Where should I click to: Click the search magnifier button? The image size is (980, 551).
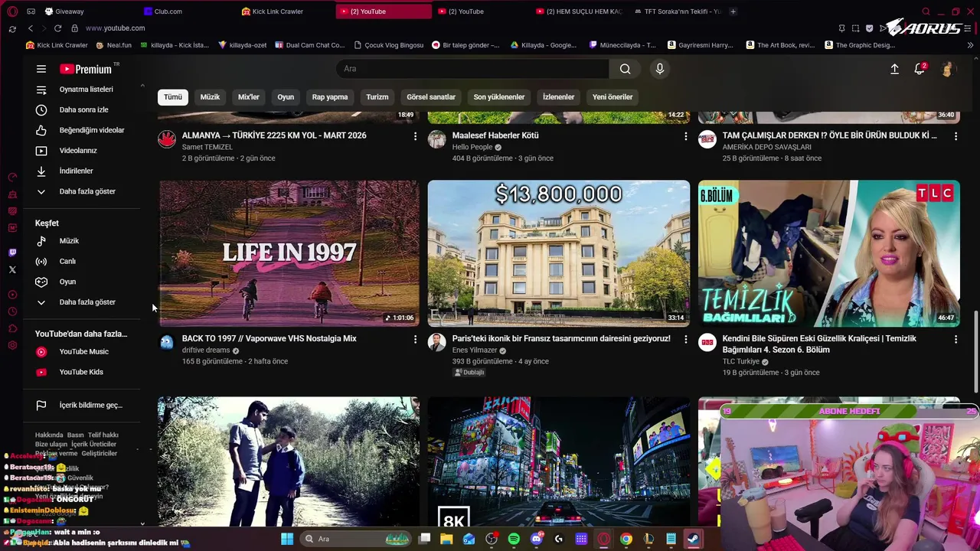tap(626, 69)
